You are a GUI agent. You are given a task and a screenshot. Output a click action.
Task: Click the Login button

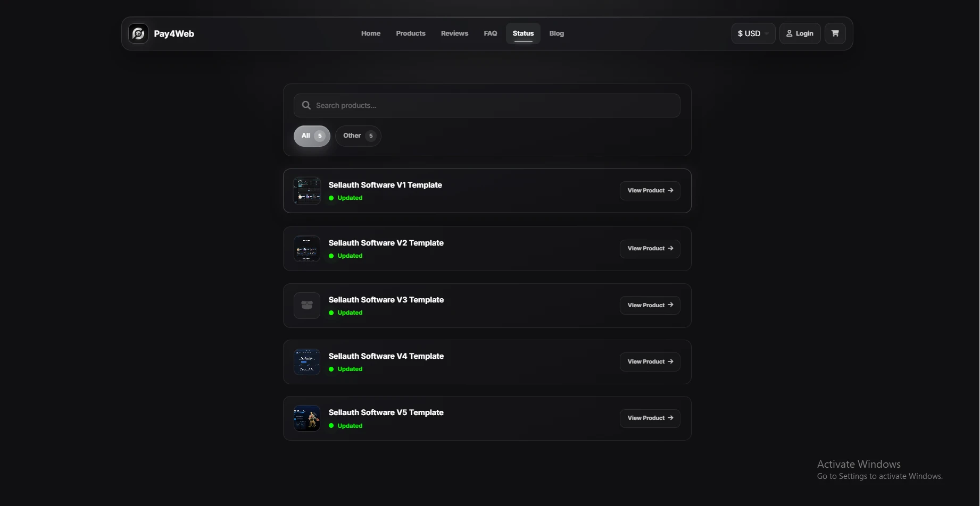(800, 33)
